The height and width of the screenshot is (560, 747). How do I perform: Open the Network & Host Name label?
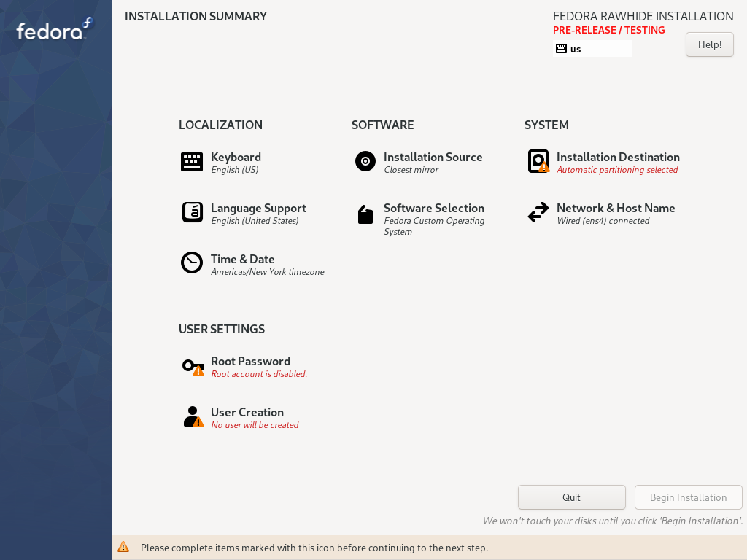(x=616, y=208)
